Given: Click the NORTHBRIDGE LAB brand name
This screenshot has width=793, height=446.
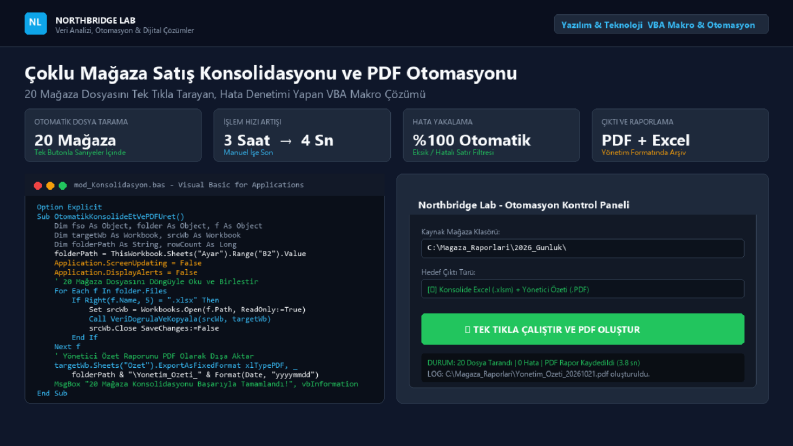Looking at the screenshot, I should coord(95,20).
